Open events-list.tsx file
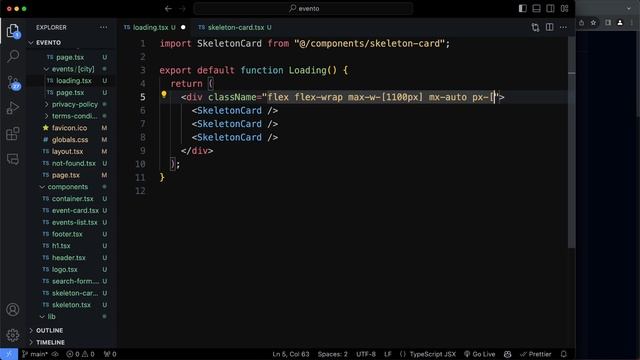This screenshot has height=360, width=640. (75, 222)
